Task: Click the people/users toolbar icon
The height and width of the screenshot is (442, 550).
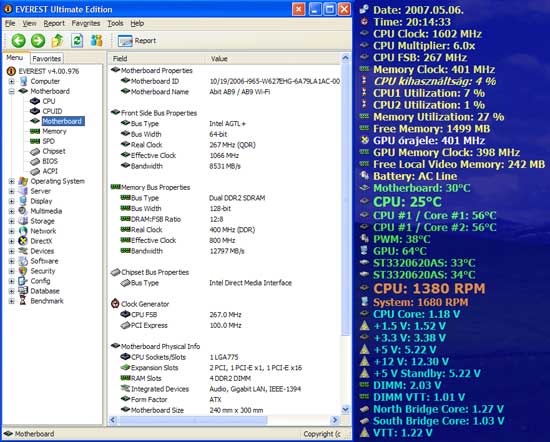Action: 96,41
